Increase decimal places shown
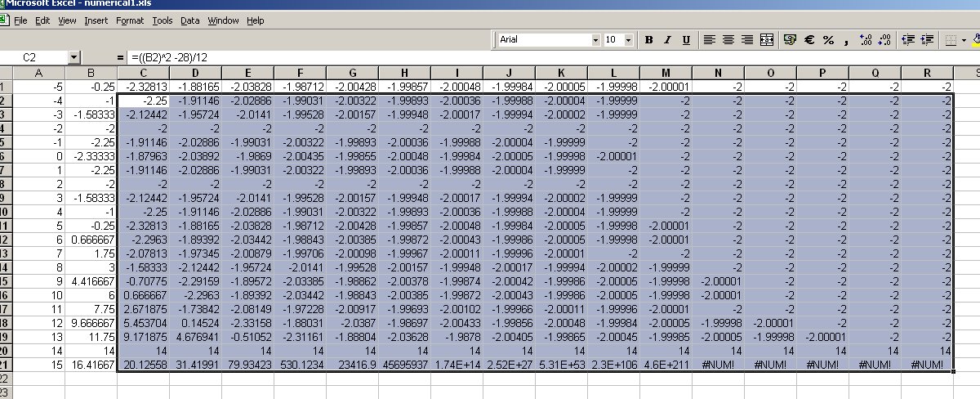 866,39
